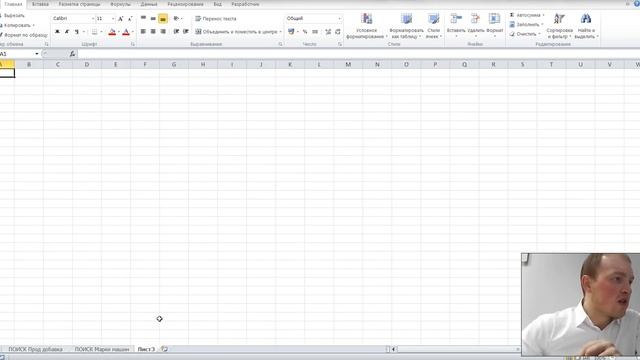
Task: Increase decimal places
Action: pos(328,32)
